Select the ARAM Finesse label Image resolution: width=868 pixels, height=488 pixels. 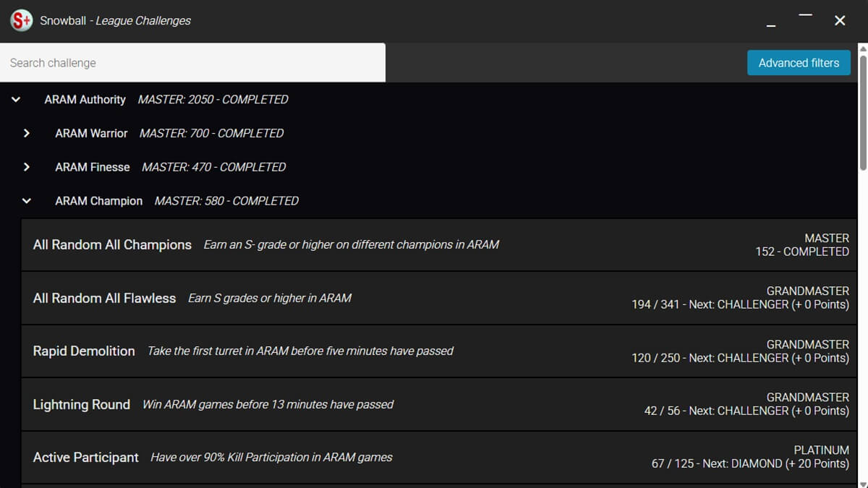[93, 167]
